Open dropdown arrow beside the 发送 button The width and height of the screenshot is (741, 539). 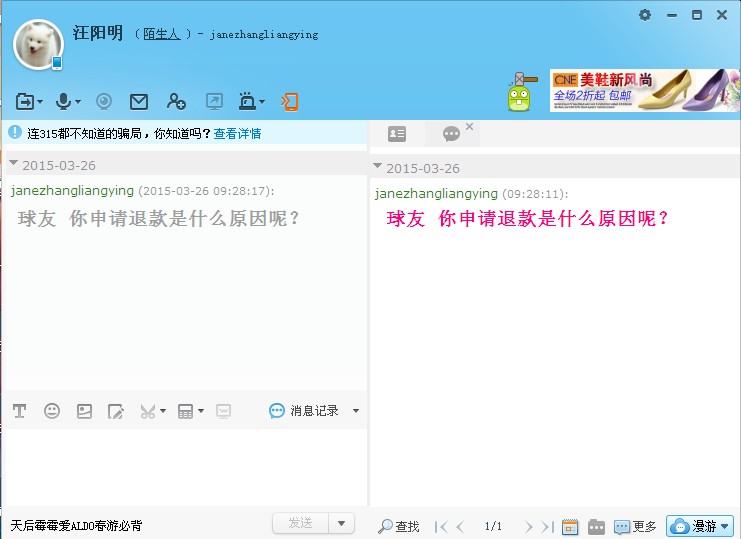tap(343, 523)
